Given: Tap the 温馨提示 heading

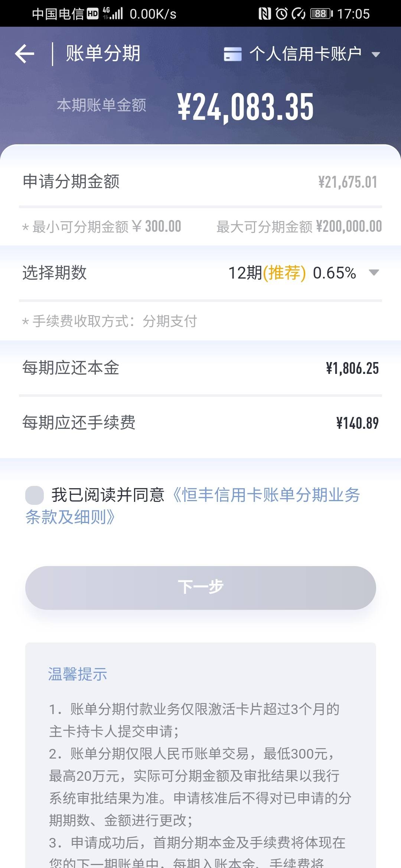Looking at the screenshot, I should 77,674.
